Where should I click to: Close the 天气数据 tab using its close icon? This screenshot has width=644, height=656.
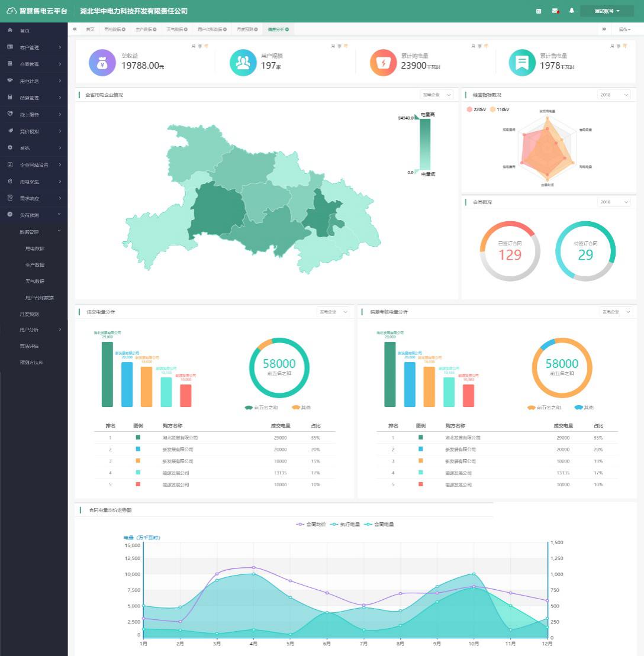[186, 29]
